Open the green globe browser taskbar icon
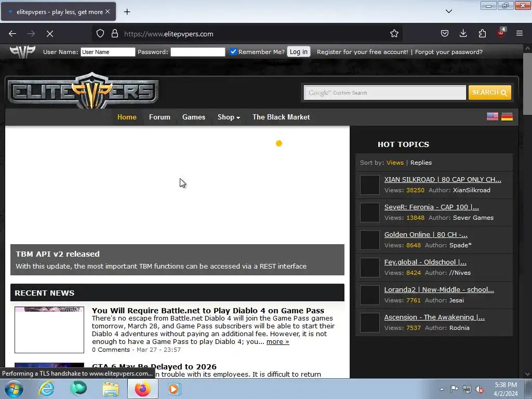The image size is (532, 399). coord(79,389)
